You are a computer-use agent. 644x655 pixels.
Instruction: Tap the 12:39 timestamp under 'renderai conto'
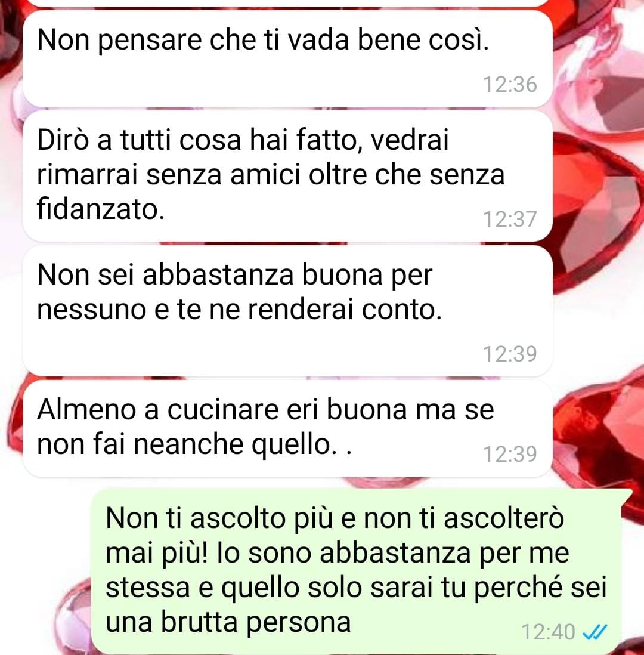(510, 354)
